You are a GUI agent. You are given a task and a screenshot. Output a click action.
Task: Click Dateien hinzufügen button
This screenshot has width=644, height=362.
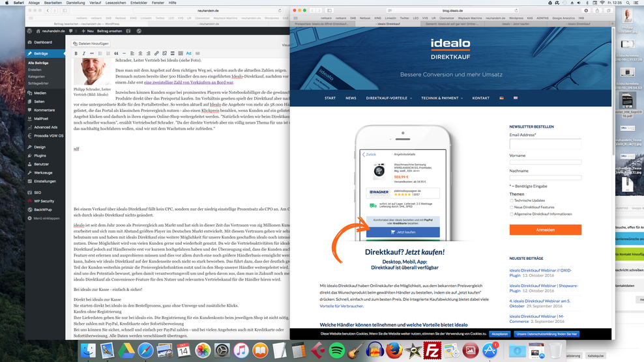tap(91, 44)
